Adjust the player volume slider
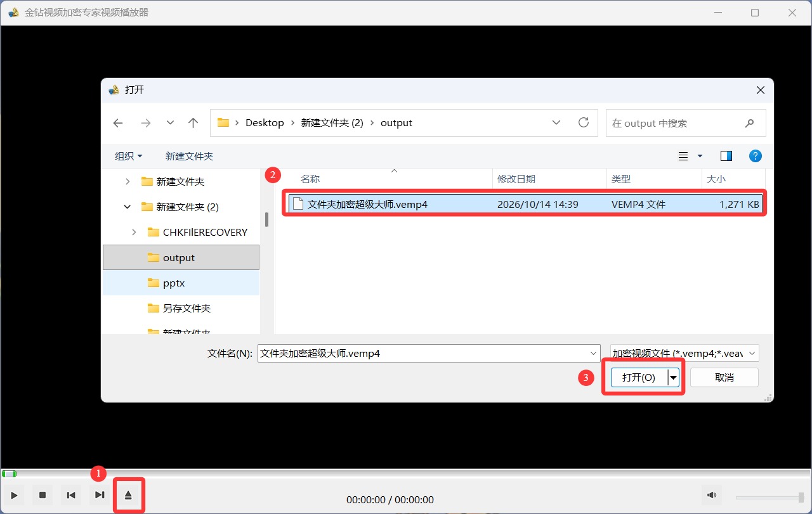 coord(769,498)
